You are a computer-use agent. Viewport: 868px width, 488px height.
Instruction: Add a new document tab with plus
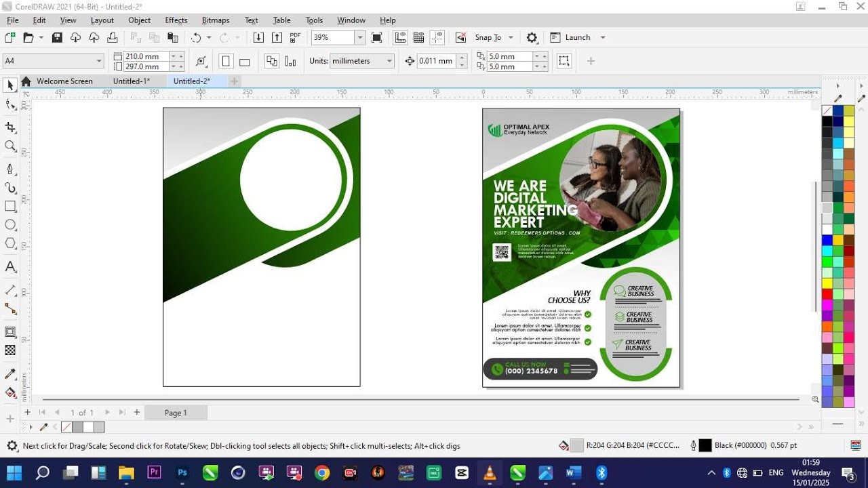pos(234,81)
